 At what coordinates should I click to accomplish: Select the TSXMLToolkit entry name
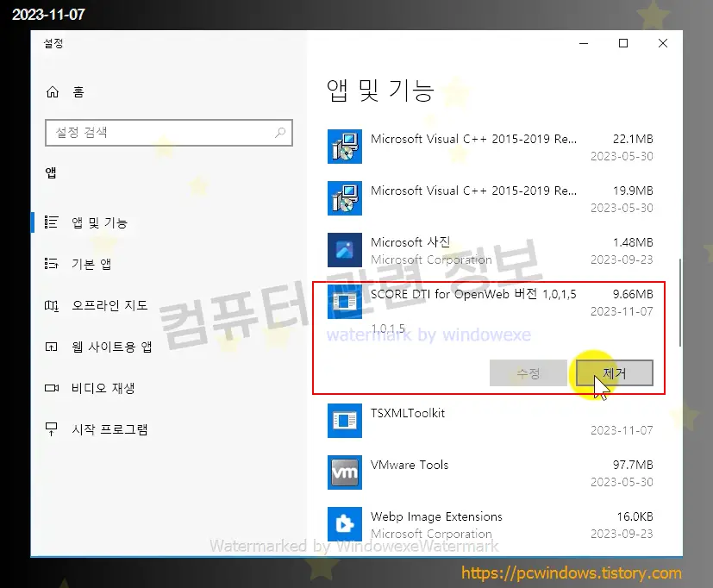coord(408,413)
